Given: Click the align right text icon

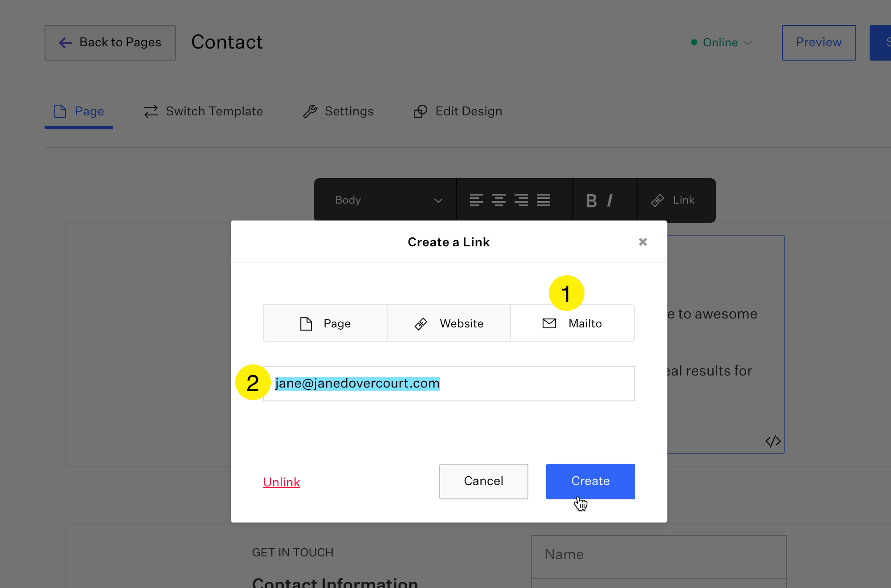Looking at the screenshot, I should coord(521,200).
